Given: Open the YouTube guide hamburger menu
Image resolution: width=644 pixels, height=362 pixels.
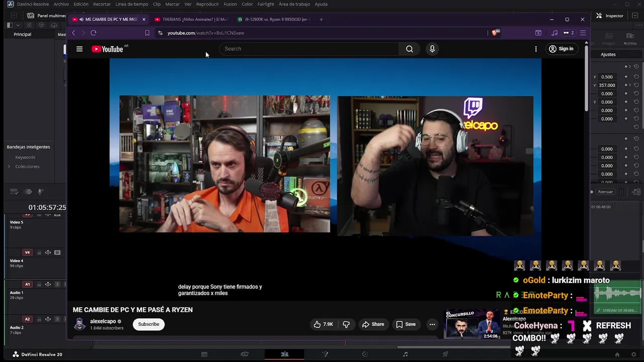Looking at the screenshot, I should point(79,49).
